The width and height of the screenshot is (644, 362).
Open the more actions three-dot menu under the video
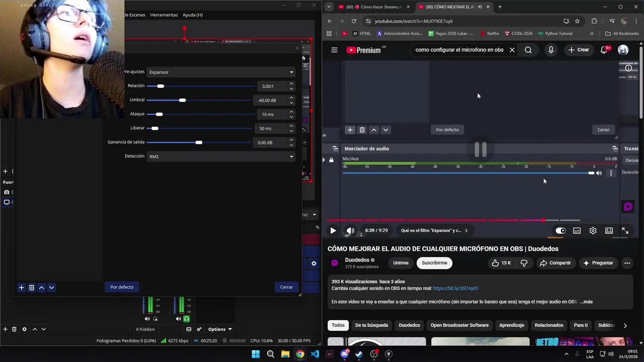[627, 263]
